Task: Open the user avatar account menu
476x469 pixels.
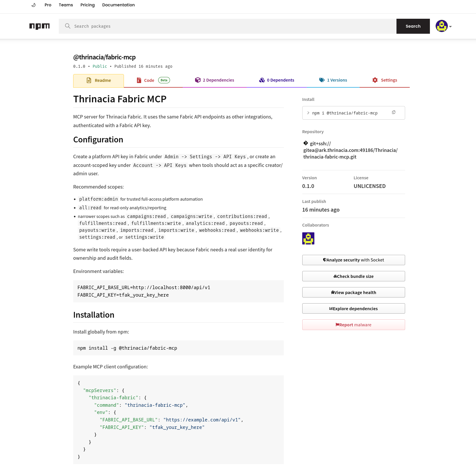Action: [x=441, y=26]
